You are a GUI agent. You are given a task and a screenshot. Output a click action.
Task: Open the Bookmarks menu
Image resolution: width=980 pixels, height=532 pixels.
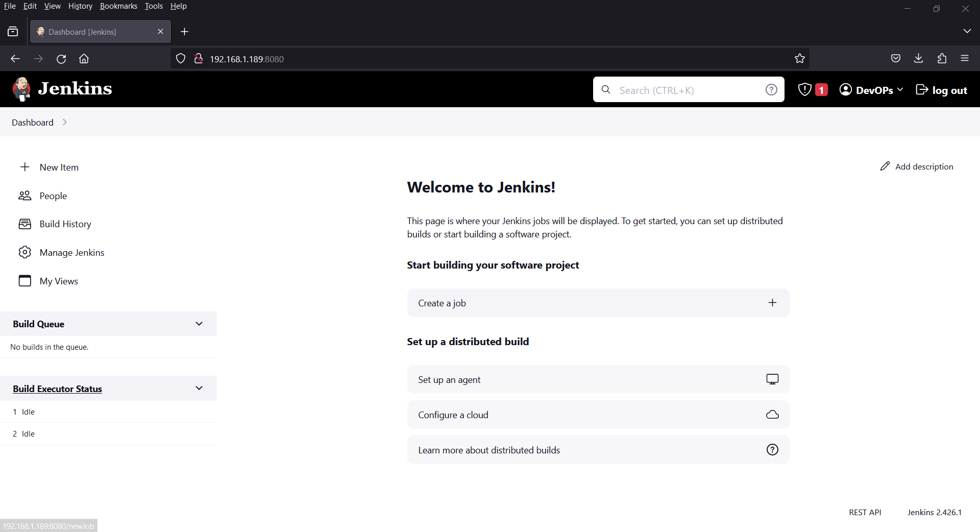coord(118,6)
